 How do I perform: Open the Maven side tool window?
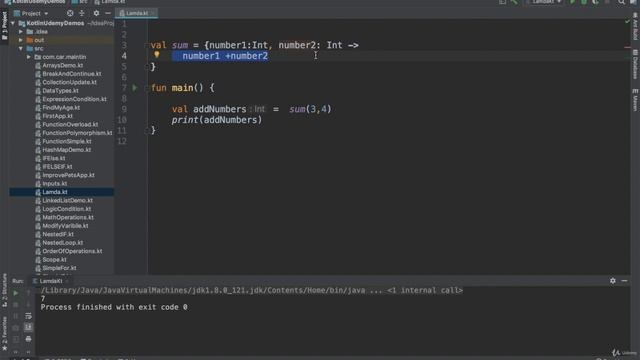635,100
